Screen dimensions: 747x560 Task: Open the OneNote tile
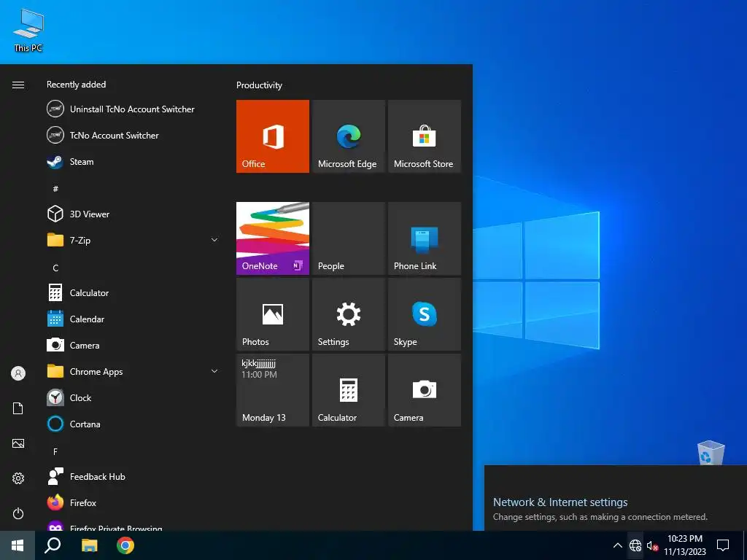[273, 238]
